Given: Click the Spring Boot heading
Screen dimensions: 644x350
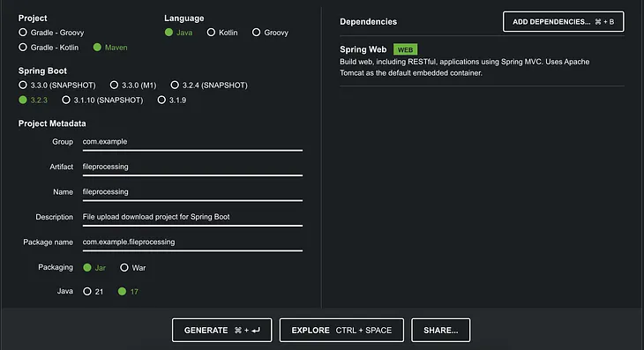Looking at the screenshot, I should 42,71.
